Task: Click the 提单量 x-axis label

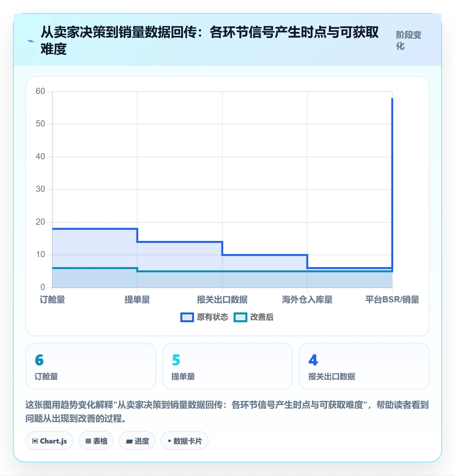Action: click(137, 299)
